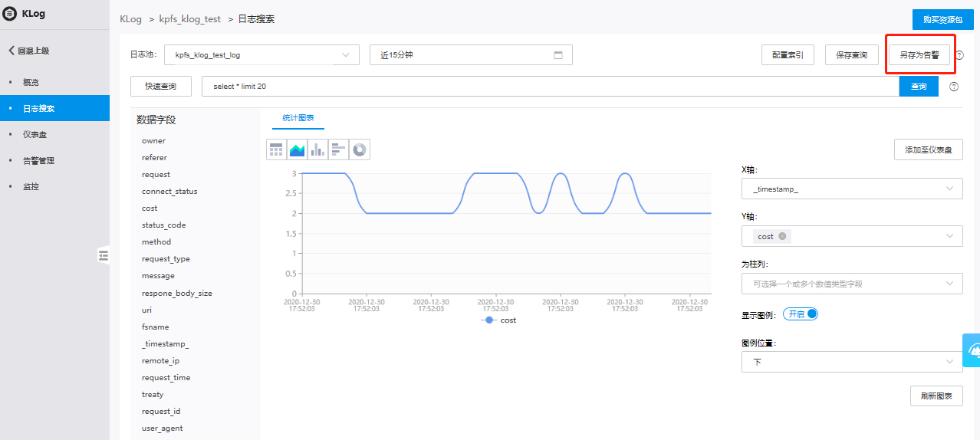
Task: Select the donut pie chart icon
Action: pos(360,149)
